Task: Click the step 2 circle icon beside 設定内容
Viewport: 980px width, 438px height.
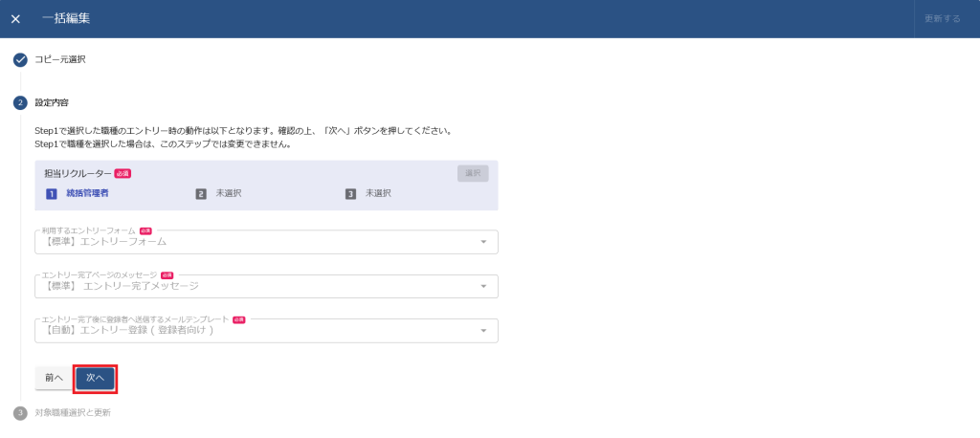Action: 20,102
